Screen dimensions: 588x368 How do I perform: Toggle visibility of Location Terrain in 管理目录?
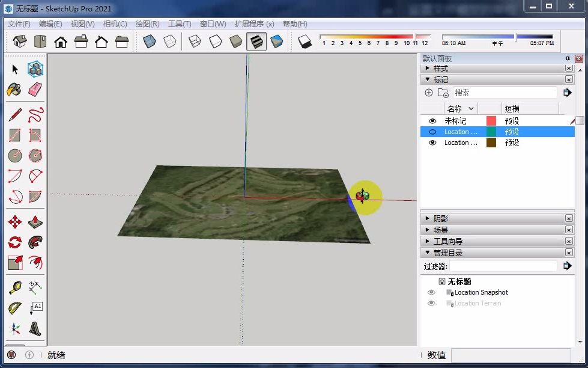(x=431, y=303)
